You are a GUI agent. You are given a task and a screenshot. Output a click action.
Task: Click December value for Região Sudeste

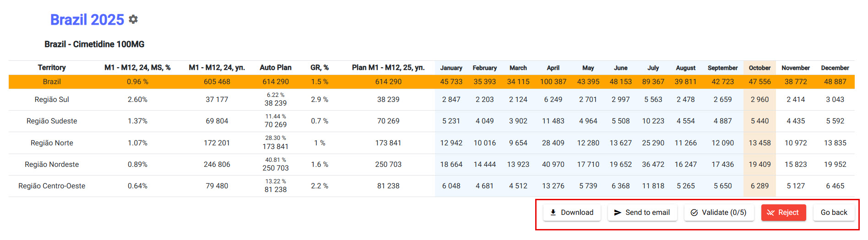tap(835, 121)
